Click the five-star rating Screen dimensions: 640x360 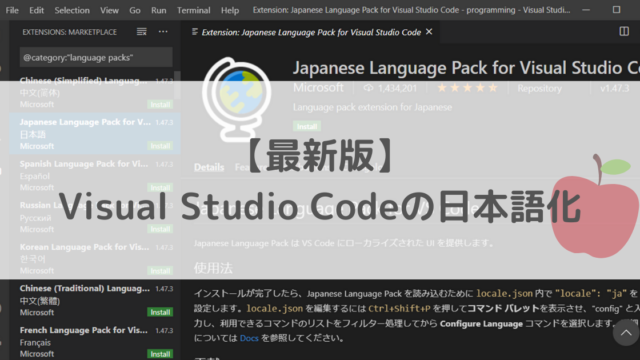[x=467, y=88]
